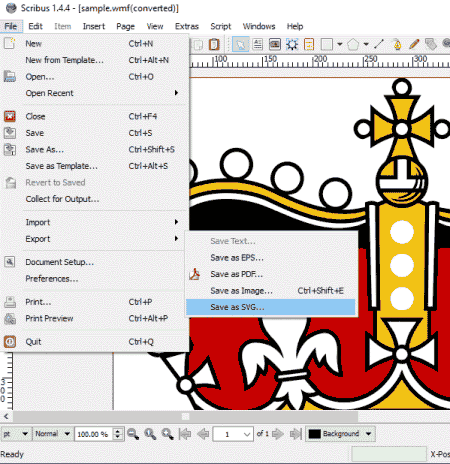Click the Print printer icon
Screen dimensions: 450x464
coord(10,302)
